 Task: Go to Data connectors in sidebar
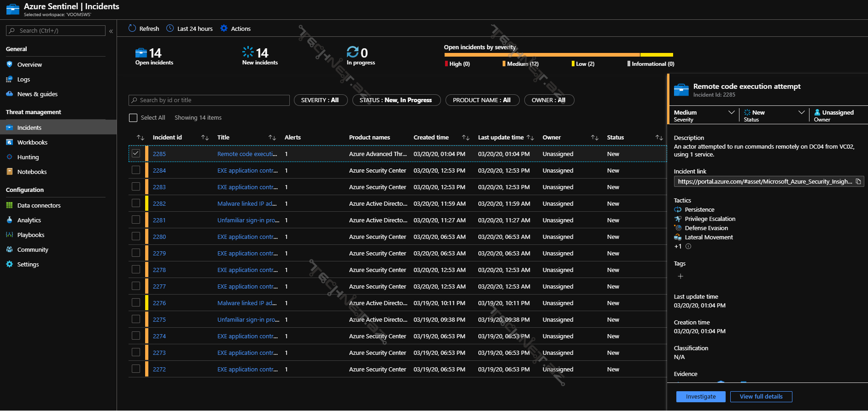[x=39, y=206]
